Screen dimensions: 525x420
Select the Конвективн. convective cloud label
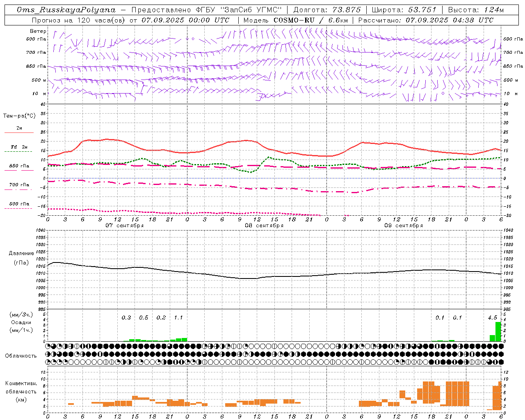[21, 383]
